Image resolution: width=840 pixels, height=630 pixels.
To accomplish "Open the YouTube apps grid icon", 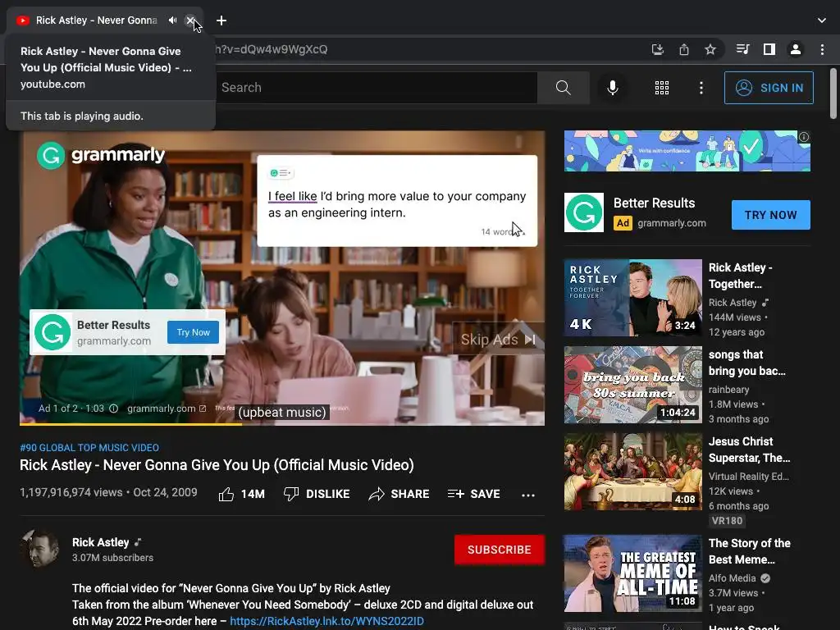I will point(662,87).
